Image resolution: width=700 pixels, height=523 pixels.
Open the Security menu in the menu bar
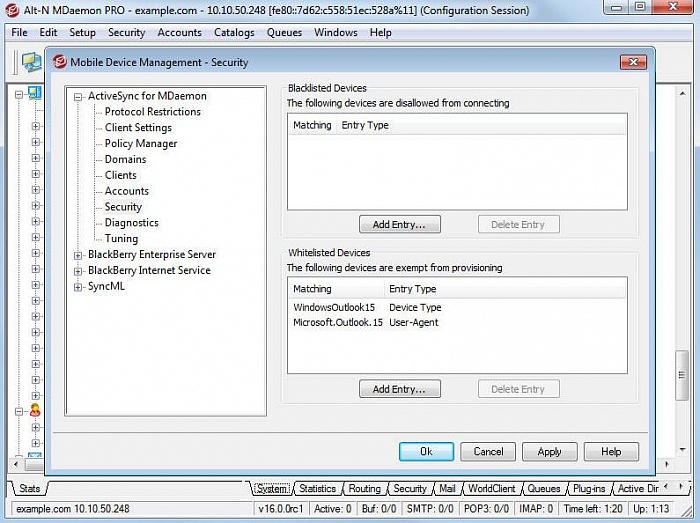click(x=126, y=33)
